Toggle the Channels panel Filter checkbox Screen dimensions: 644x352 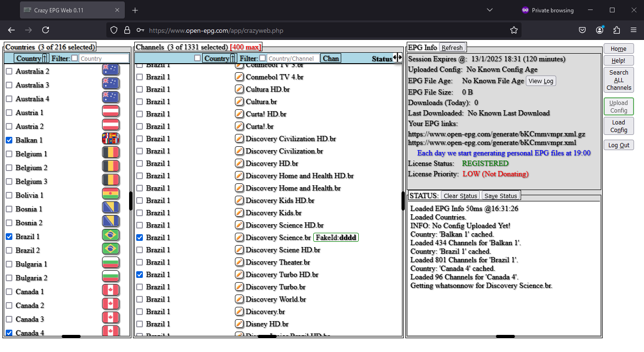262,58
